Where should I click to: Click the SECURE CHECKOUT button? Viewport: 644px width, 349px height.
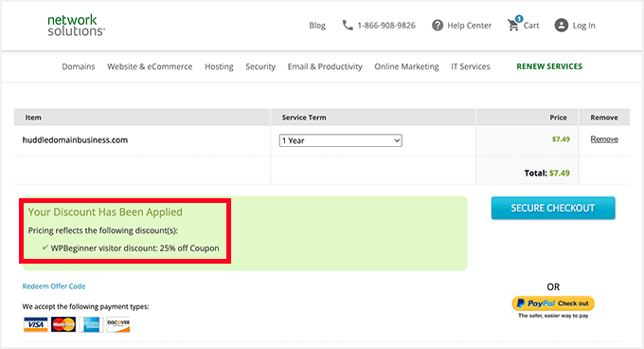tap(553, 208)
